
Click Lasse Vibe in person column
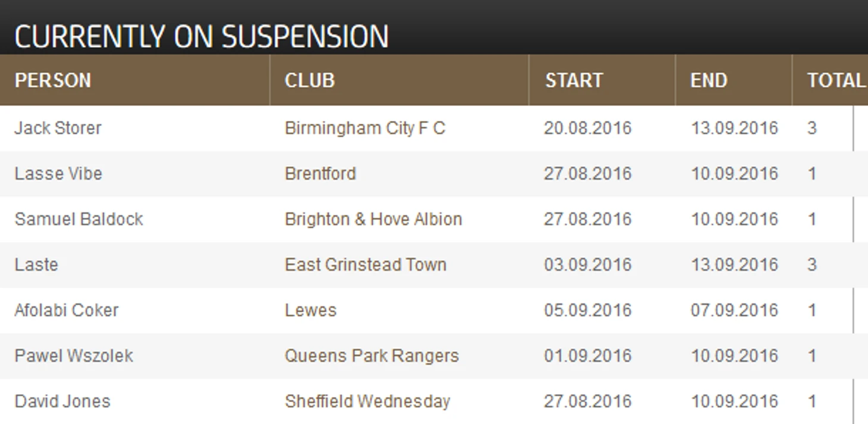tap(58, 174)
